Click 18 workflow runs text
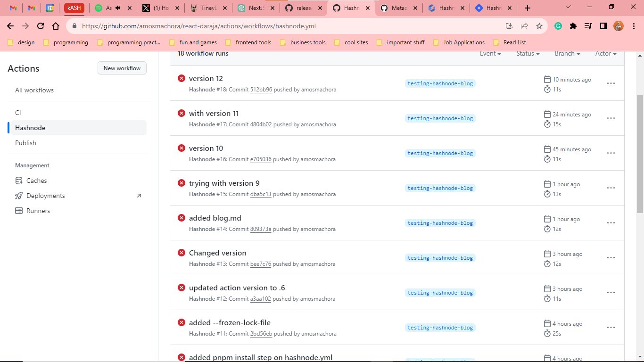The image size is (644, 362). click(203, 54)
